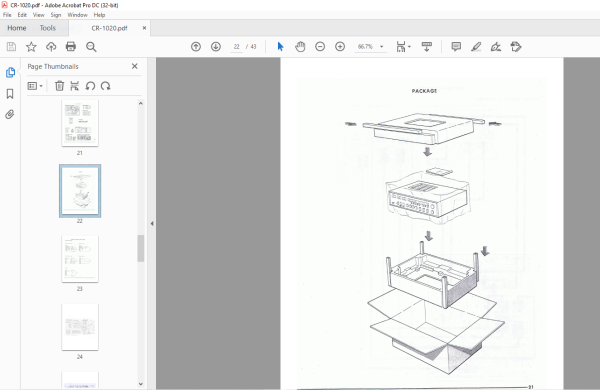The image size is (600, 390).
Task: Click the stamp tool icon
Action: (x=516, y=47)
